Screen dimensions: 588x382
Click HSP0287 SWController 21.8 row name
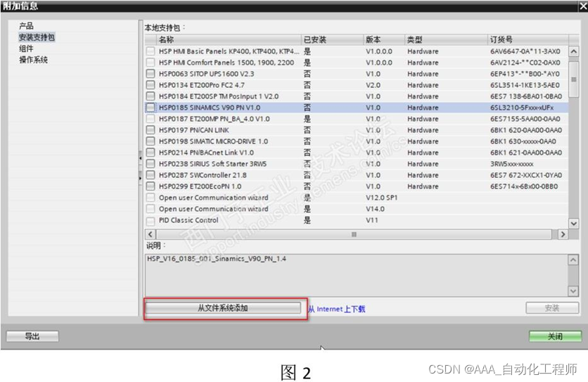203,175
